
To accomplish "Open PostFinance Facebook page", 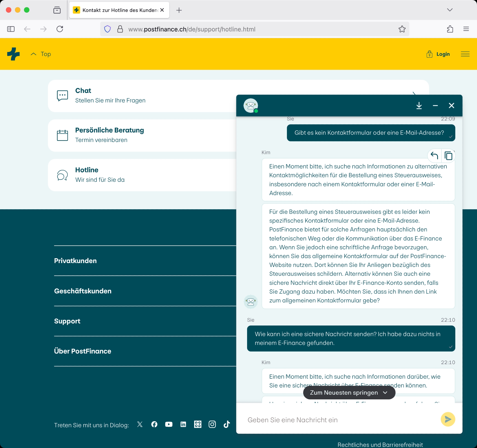I will (154, 424).
